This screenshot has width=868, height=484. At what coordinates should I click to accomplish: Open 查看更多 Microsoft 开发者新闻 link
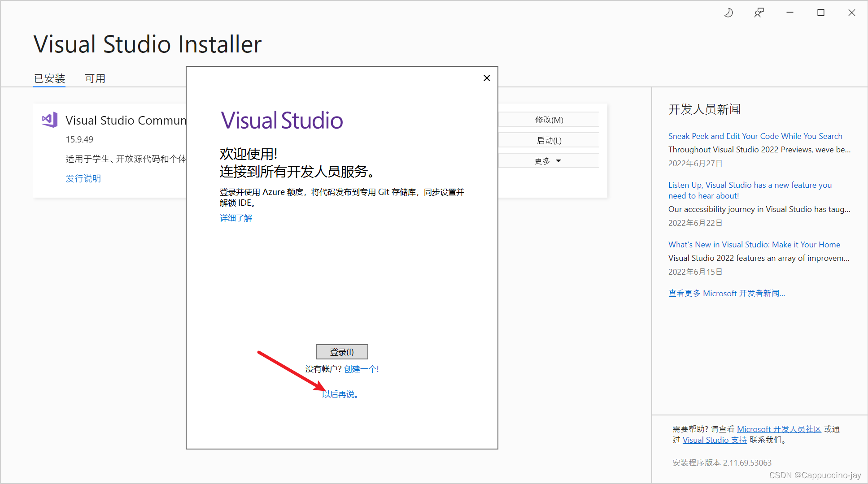[727, 294]
